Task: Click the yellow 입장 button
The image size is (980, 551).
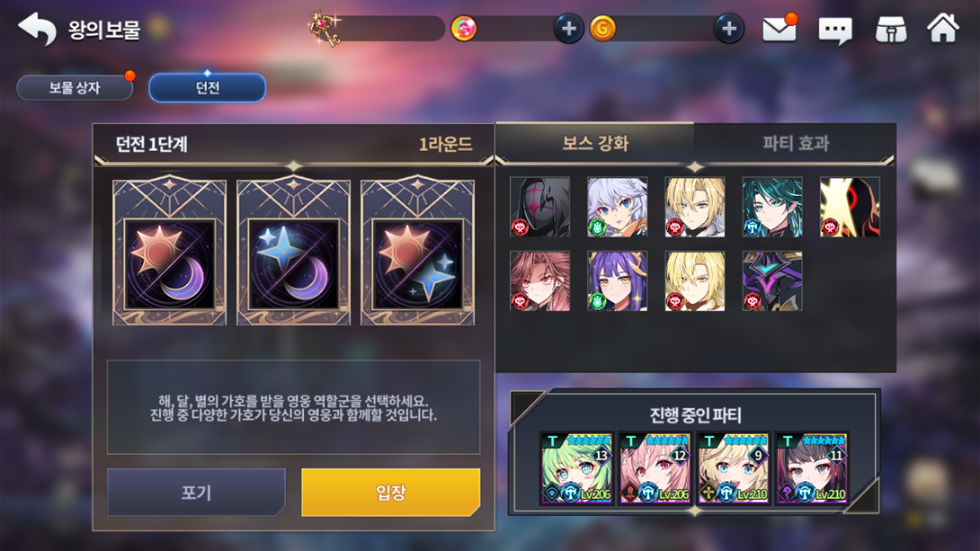Action: pyautogui.click(x=390, y=493)
